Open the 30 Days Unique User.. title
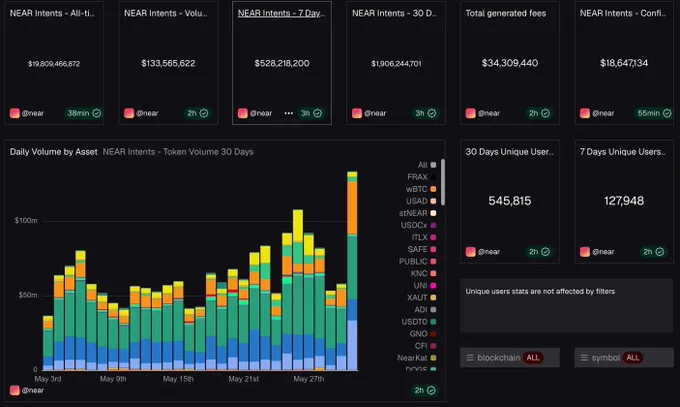 coord(510,152)
